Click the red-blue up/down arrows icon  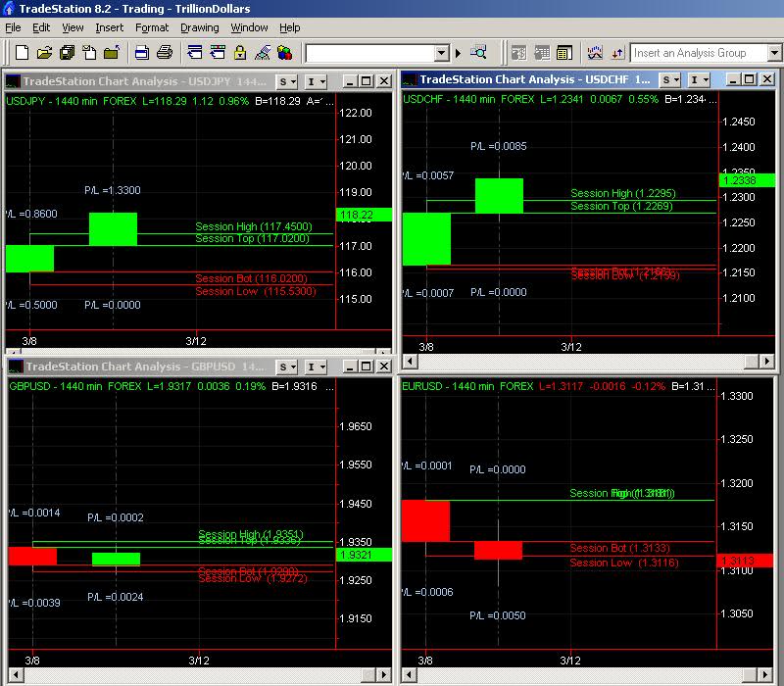click(617, 53)
